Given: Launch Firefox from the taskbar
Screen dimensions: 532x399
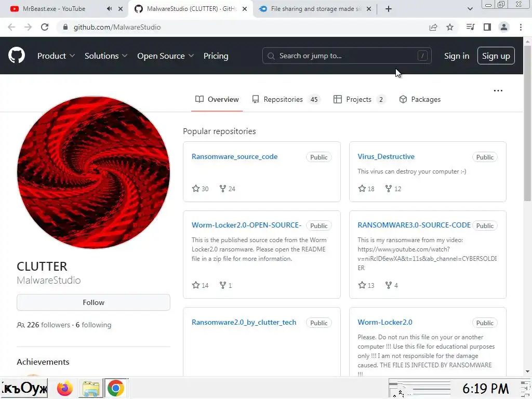Looking at the screenshot, I should pos(65,388).
